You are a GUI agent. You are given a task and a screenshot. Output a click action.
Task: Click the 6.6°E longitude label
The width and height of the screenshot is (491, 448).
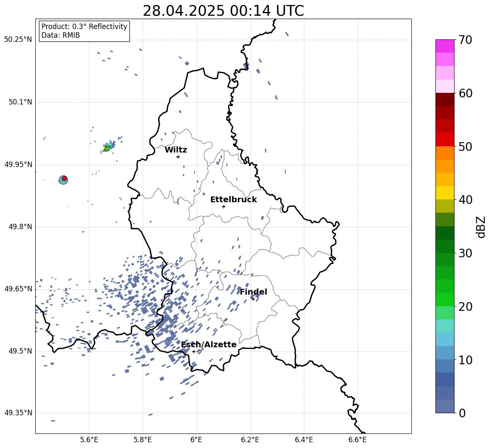pos(357,440)
